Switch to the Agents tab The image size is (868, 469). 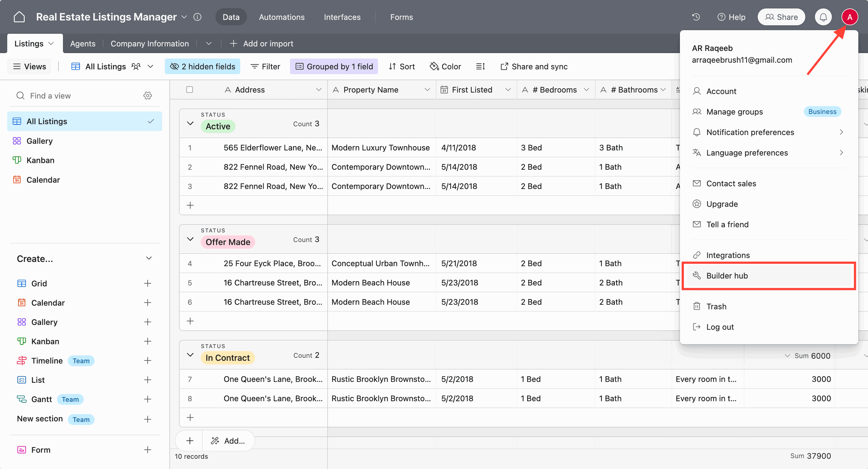pyautogui.click(x=83, y=43)
